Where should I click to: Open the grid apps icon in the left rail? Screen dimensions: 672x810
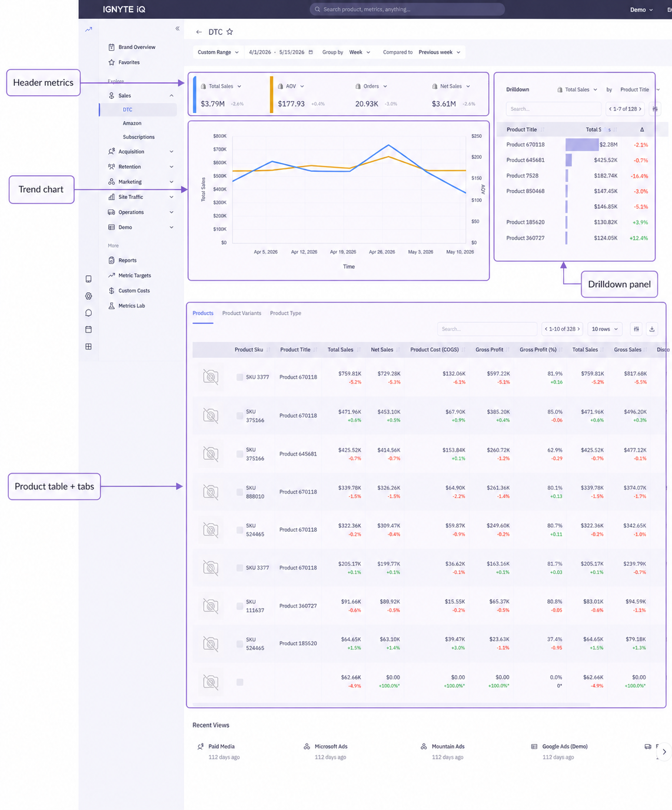coord(88,346)
